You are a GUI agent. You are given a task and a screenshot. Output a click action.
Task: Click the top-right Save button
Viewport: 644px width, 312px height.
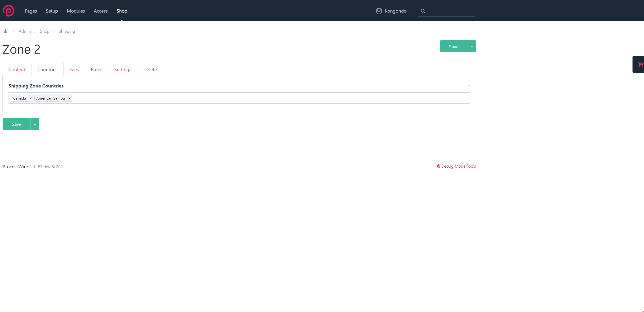[453, 46]
